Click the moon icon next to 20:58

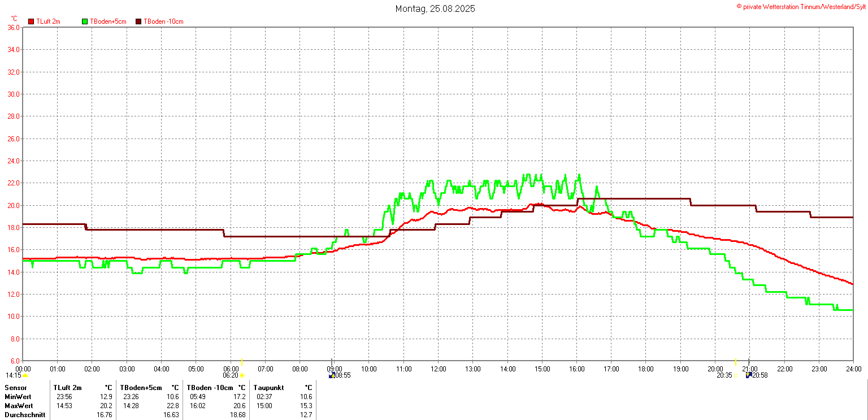[x=749, y=375]
